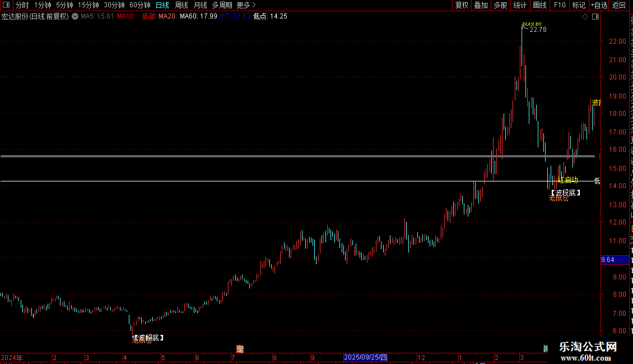Open F10 company information
Screen dimensions: 633x364
(x=560, y=5)
